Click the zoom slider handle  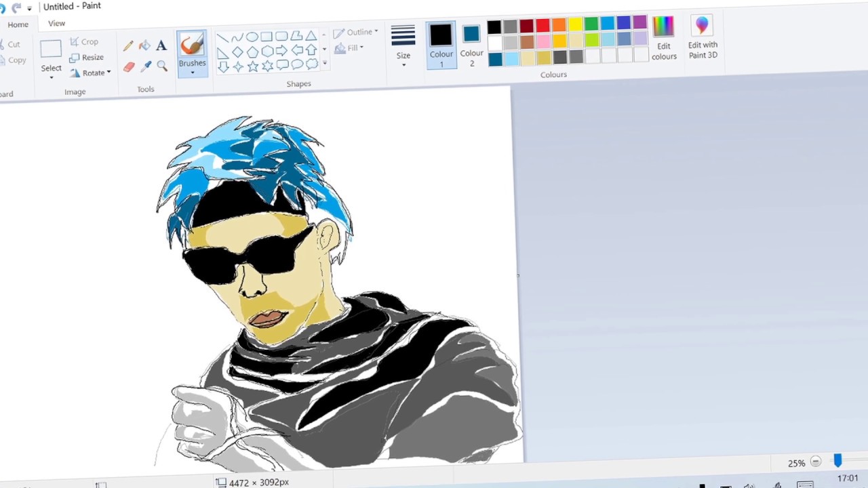tap(837, 461)
